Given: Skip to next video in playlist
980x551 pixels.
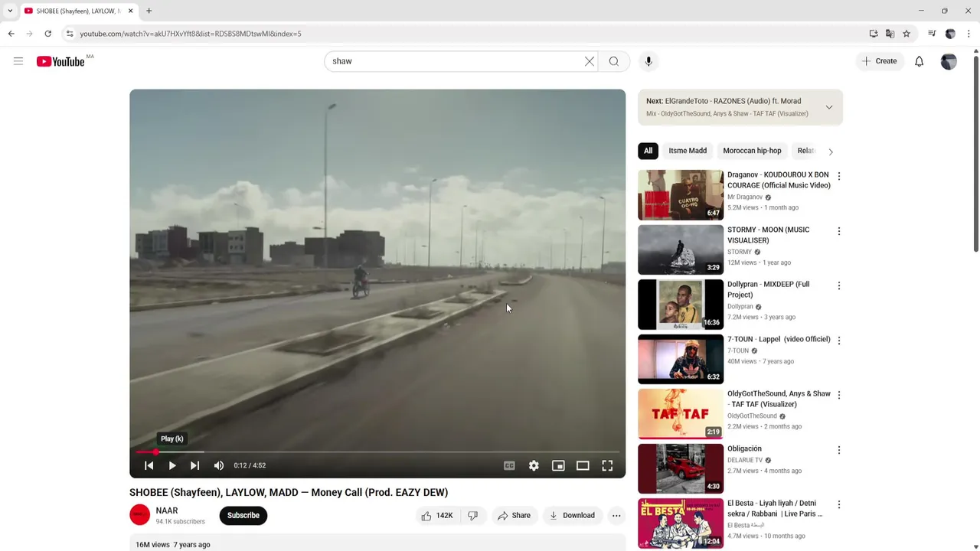Looking at the screenshot, I should pyautogui.click(x=195, y=465).
